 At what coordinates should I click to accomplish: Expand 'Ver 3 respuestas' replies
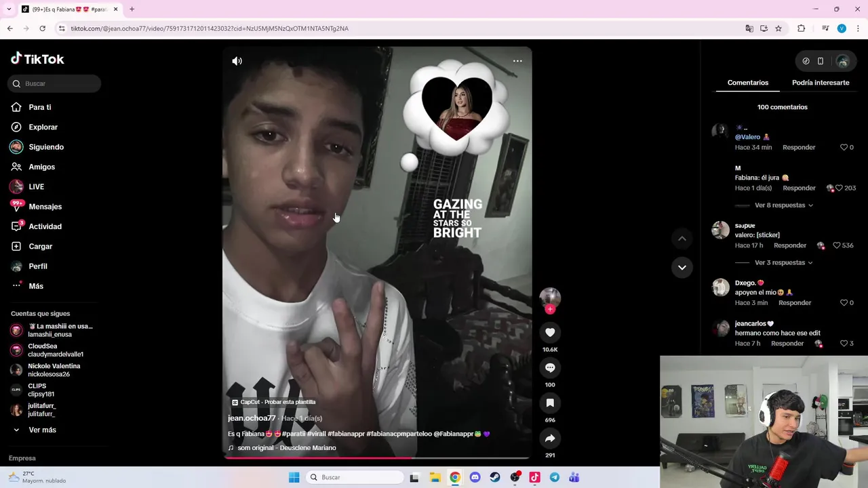pyautogui.click(x=783, y=262)
